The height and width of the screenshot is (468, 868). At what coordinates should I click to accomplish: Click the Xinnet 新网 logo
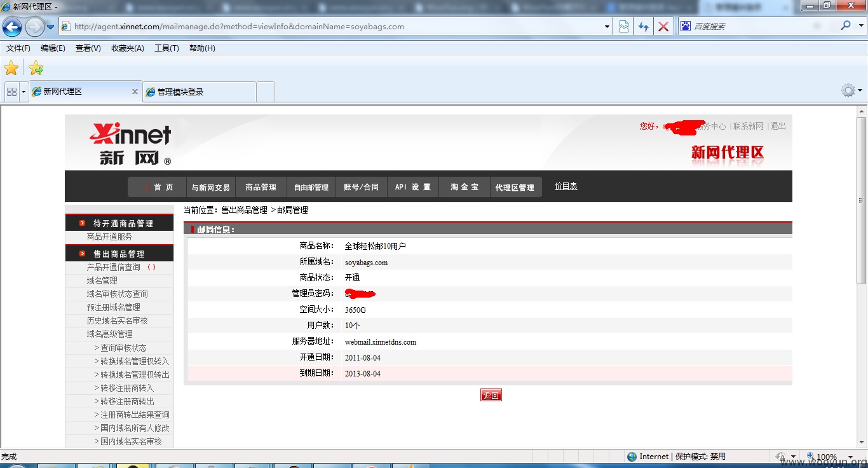click(131, 143)
